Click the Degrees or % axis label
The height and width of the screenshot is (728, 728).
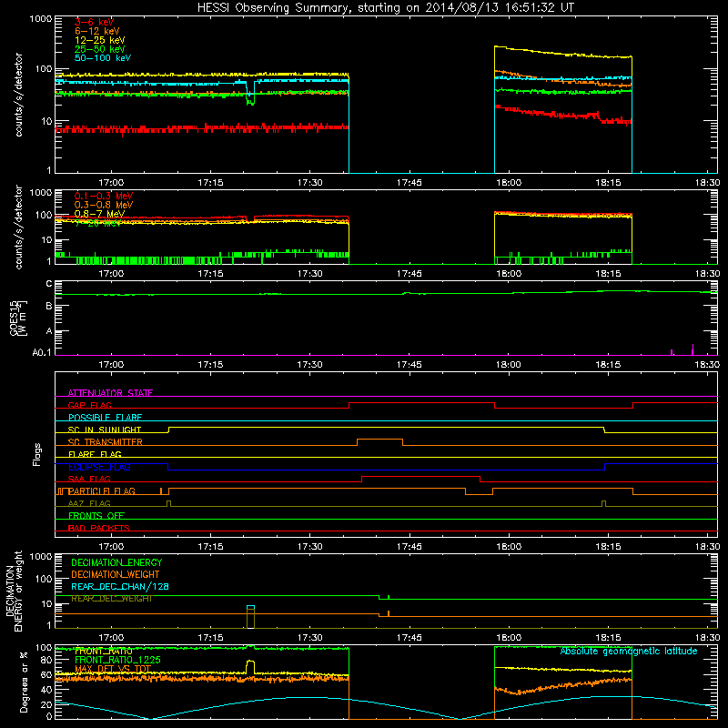tap(24, 682)
